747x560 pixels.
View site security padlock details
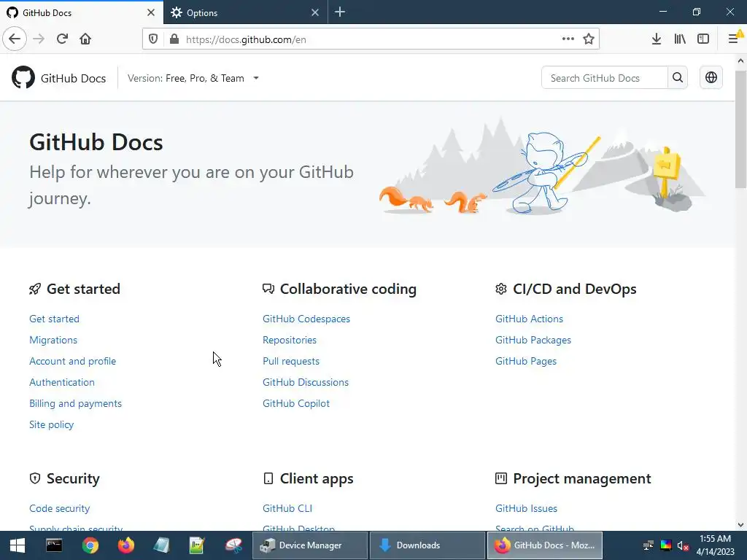coord(174,39)
